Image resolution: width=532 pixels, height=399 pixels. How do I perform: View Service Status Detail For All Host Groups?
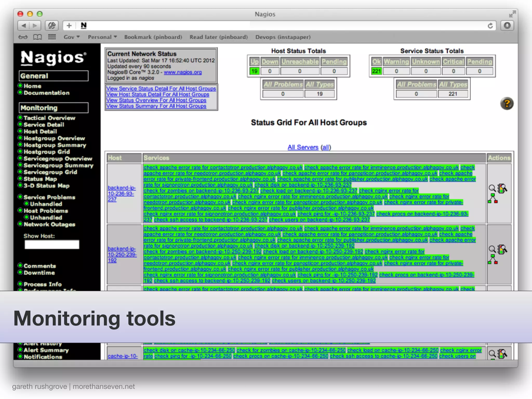click(x=161, y=89)
